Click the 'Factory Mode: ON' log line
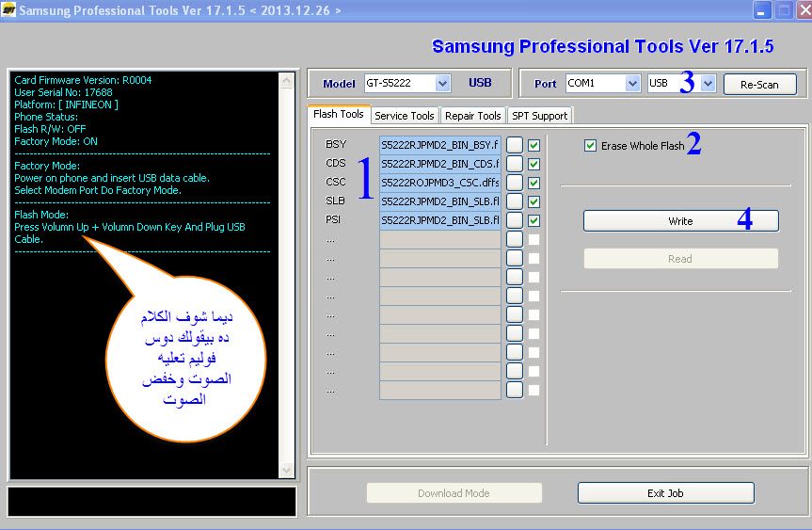The image size is (812, 530). (56, 141)
